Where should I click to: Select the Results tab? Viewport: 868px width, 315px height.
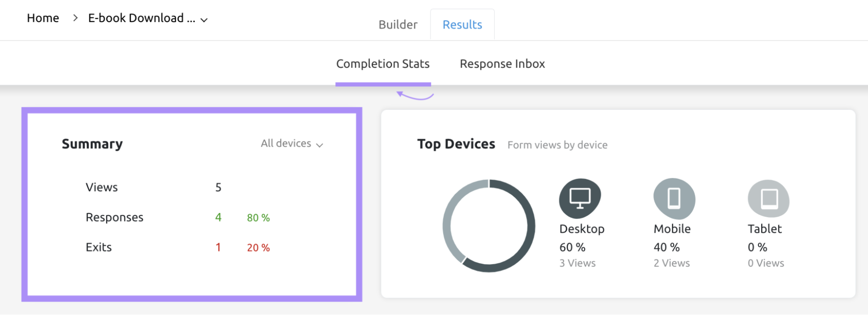462,25
